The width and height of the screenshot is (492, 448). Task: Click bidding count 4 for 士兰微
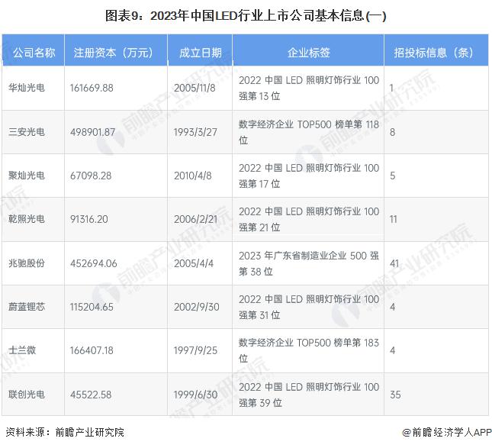(393, 350)
